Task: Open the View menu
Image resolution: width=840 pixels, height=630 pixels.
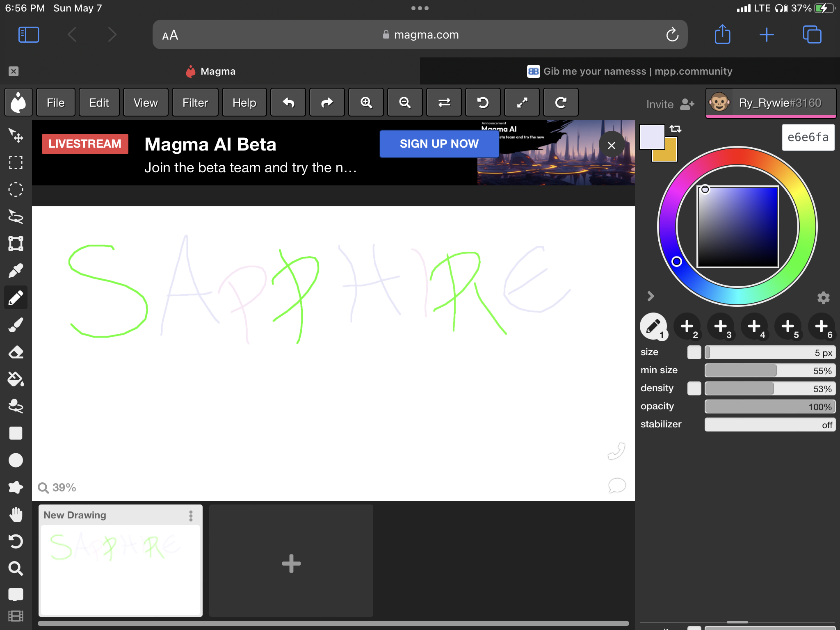Action: 146,103
